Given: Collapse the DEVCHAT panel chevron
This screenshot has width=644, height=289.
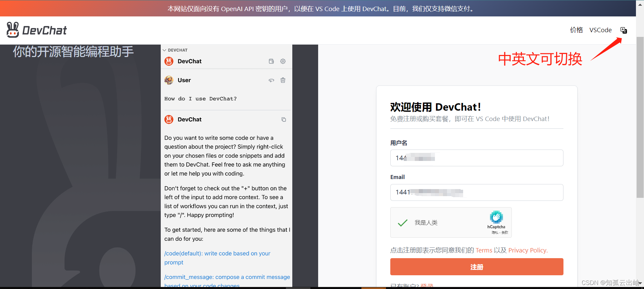Looking at the screenshot, I should click(x=164, y=50).
